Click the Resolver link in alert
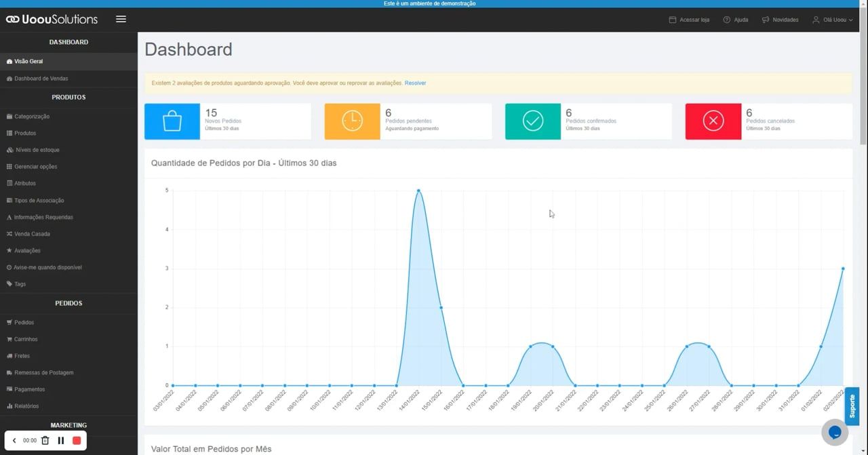 415,83
